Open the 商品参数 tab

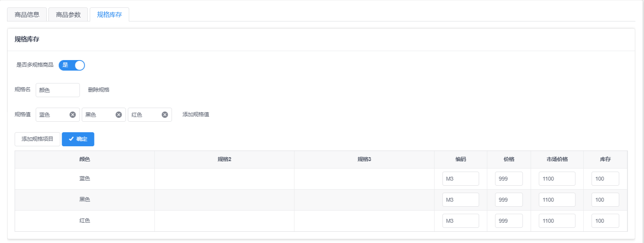click(x=68, y=14)
